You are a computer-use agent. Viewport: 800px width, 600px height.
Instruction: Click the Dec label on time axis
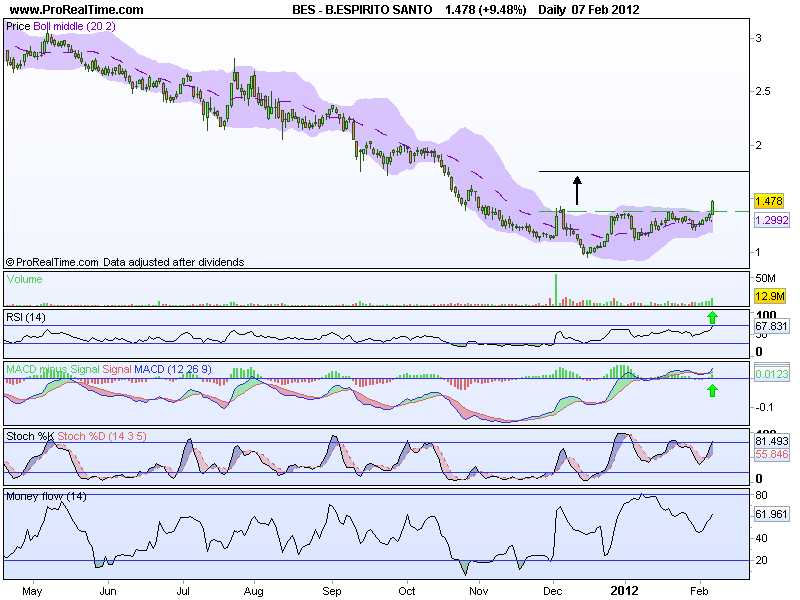tap(553, 591)
